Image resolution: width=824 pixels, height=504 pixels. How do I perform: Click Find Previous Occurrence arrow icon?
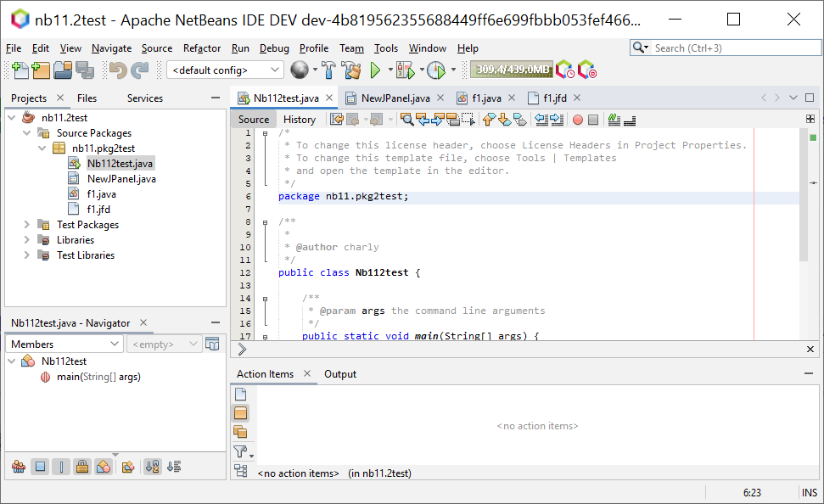click(x=422, y=120)
